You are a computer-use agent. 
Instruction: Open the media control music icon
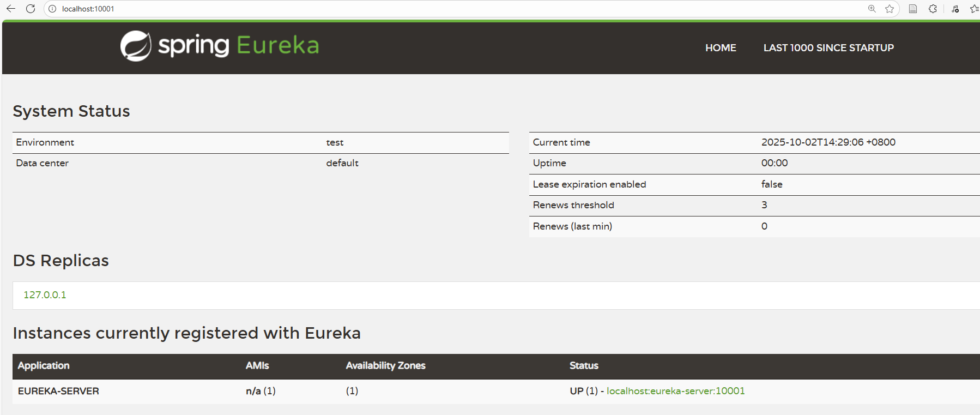pos(955,9)
